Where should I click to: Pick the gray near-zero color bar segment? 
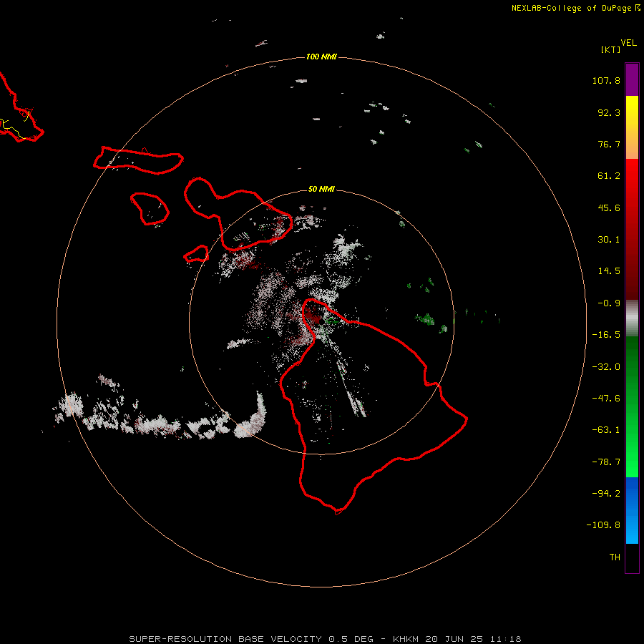(x=632, y=318)
